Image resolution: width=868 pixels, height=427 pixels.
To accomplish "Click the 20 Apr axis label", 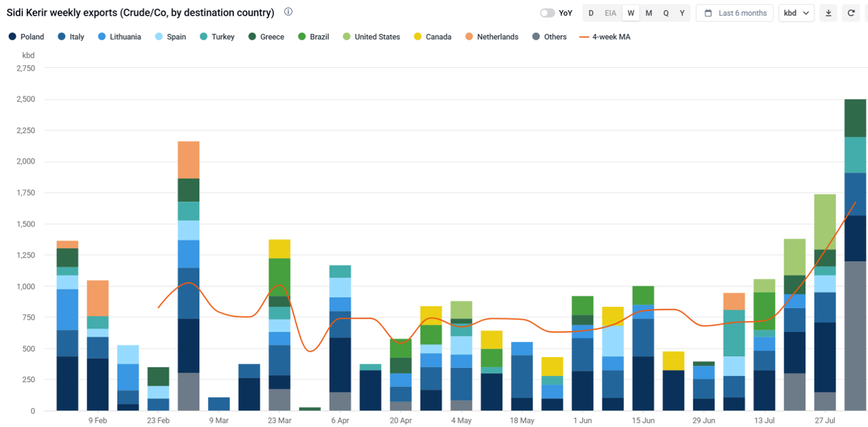I will point(400,421).
